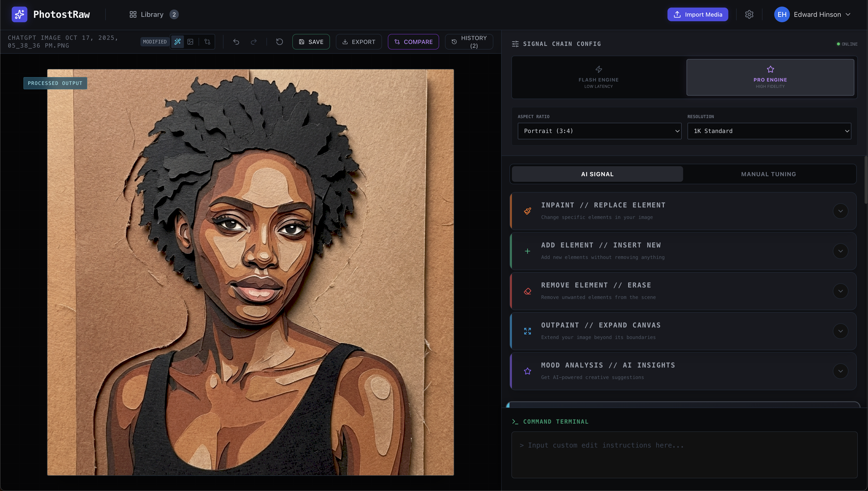The height and width of the screenshot is (491, 868).
Task: Open the Aspect Ratio Portrait dropdown
Action: (599, 131)
